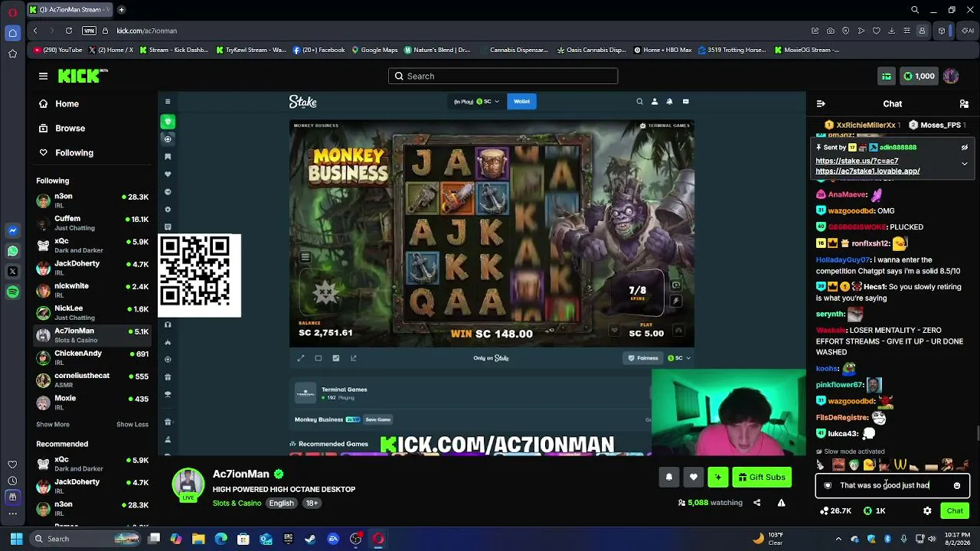Open Opera bookmarks heart icon in toolbar

coord(876,31)
